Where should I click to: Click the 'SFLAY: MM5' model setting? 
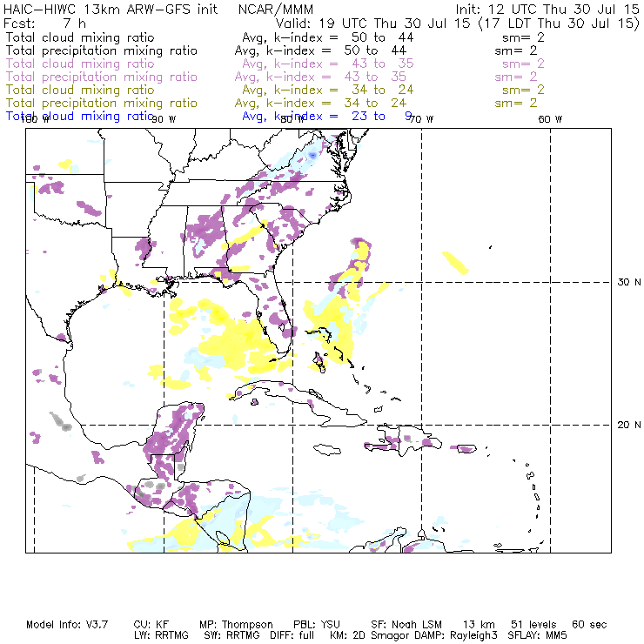point(537,635)
